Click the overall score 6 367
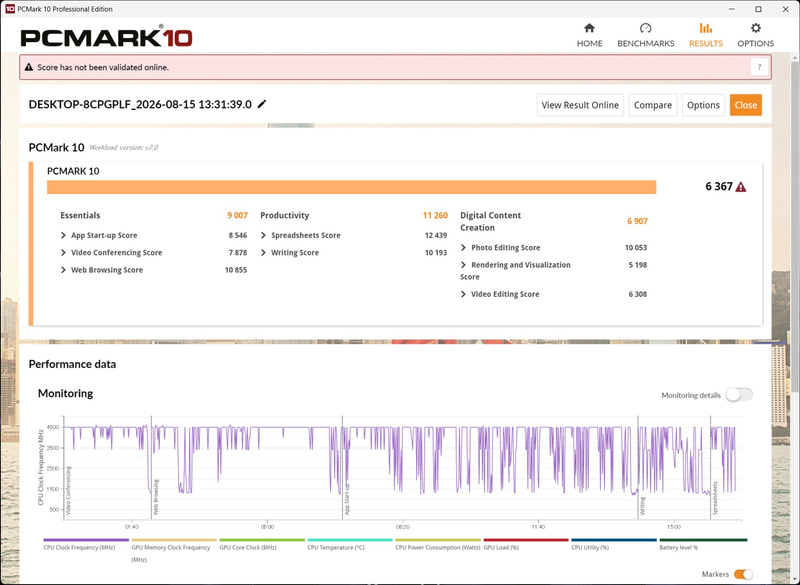 pos(719,187)
